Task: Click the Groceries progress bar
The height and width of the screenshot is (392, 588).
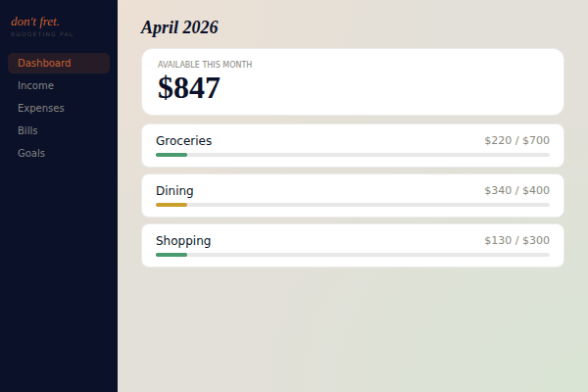Action: click(x=352, y=155)
